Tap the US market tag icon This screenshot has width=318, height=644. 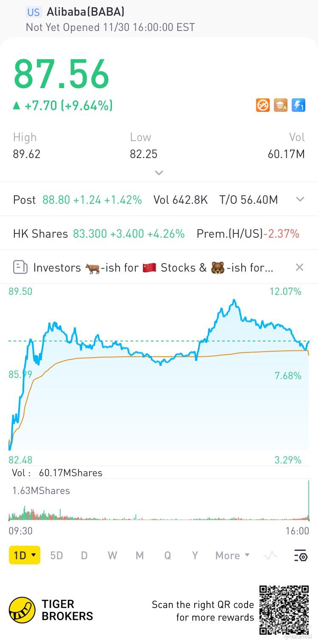(33, 12)
